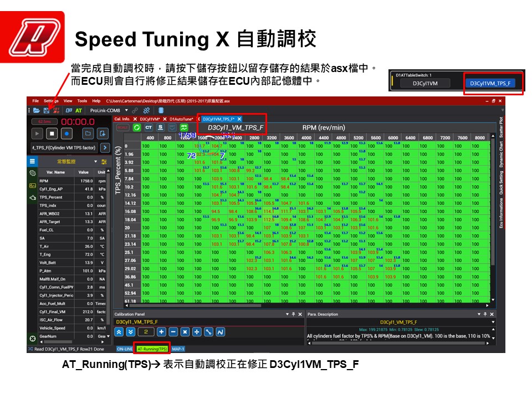This screenshot has height=399, width=532.
Task: Click the QB toolbar icon
Action: pyautogui.click(x=69, y=110)
